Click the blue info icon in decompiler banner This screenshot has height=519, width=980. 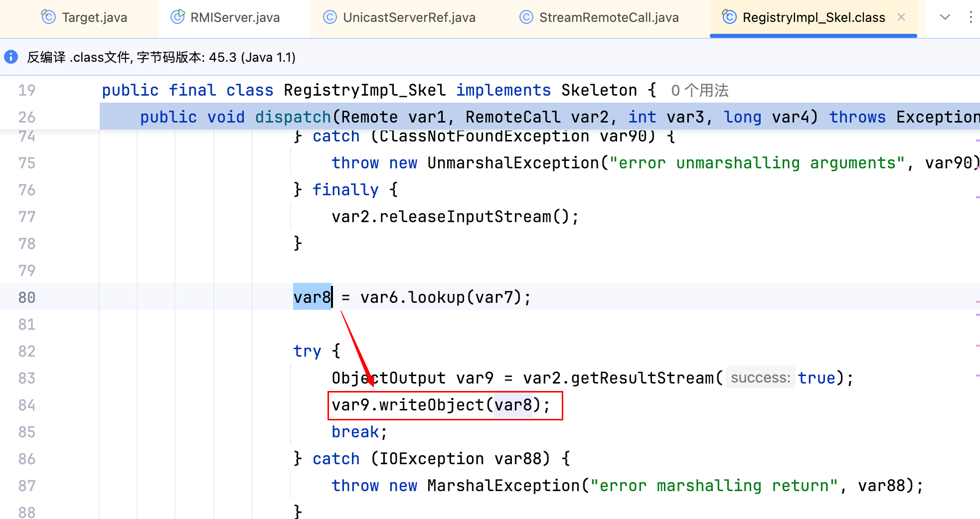point(11,57)
